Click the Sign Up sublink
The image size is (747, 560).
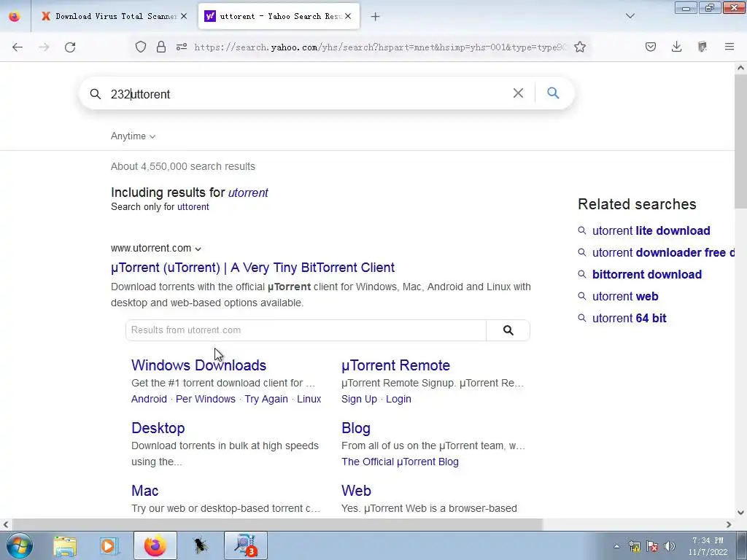[359, 399]
